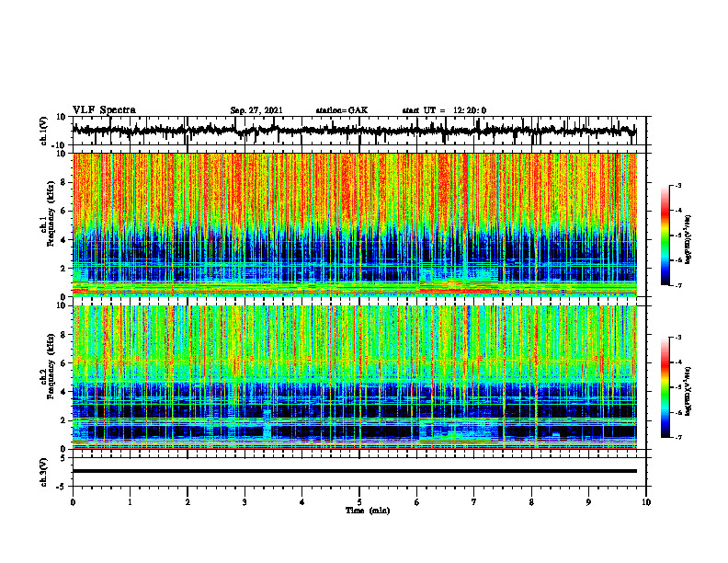
Task: Click time axis tick label "10" at bottom right
Action: click(646, 502)
